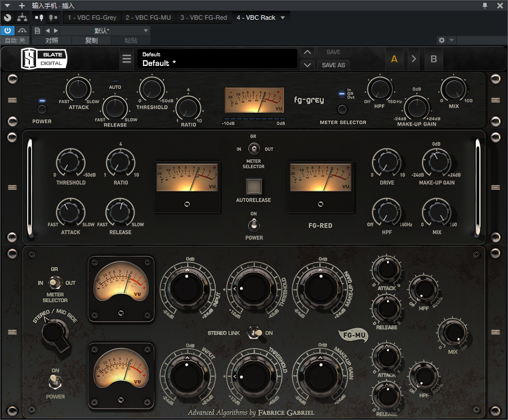
Task: Toggle the FG-MU STEREO LINK switch
Action: pyautogui.click(x=255, y=333)
